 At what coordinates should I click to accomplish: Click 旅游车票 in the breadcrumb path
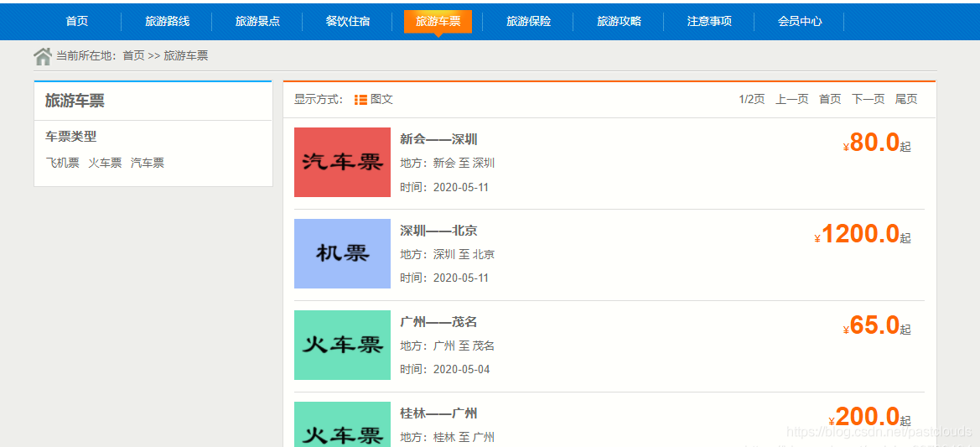(x=185, y=56)
